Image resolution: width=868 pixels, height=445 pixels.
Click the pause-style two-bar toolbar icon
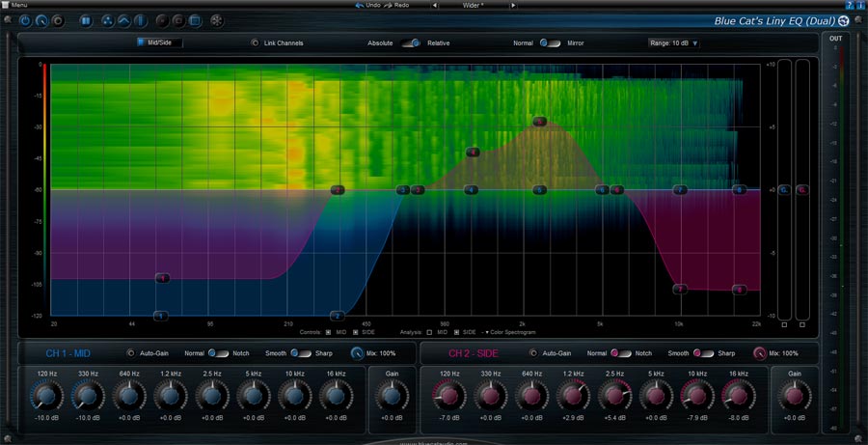[x=86, y=21]
